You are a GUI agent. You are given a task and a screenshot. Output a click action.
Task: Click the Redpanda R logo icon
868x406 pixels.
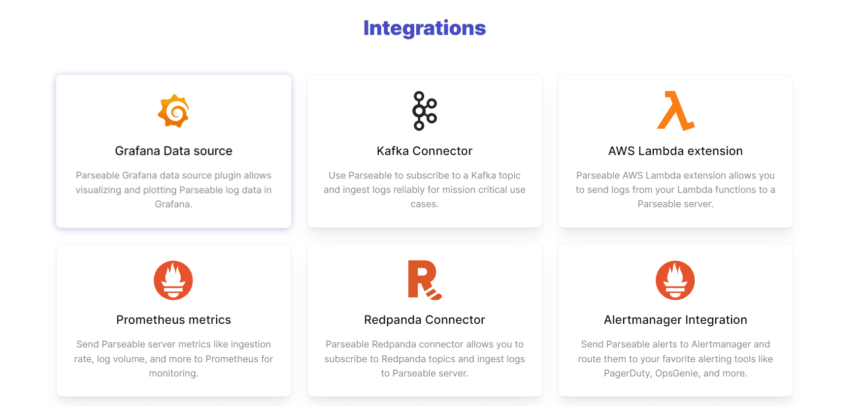424,280
